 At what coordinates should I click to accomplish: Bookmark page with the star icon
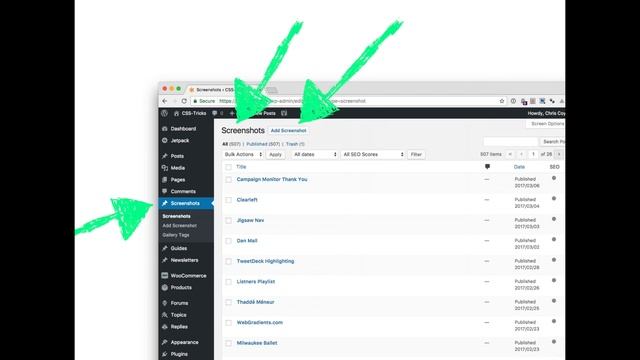(x=502, y=101)
